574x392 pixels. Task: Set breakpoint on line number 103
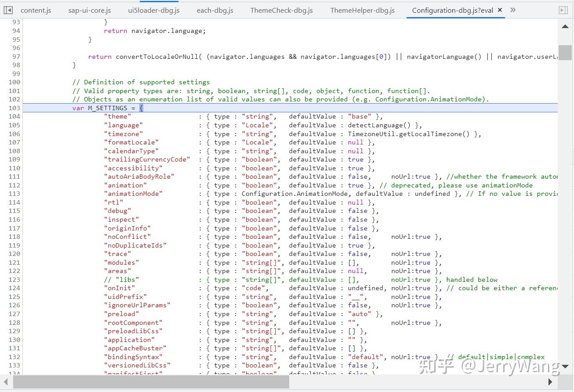coord(14,108)
